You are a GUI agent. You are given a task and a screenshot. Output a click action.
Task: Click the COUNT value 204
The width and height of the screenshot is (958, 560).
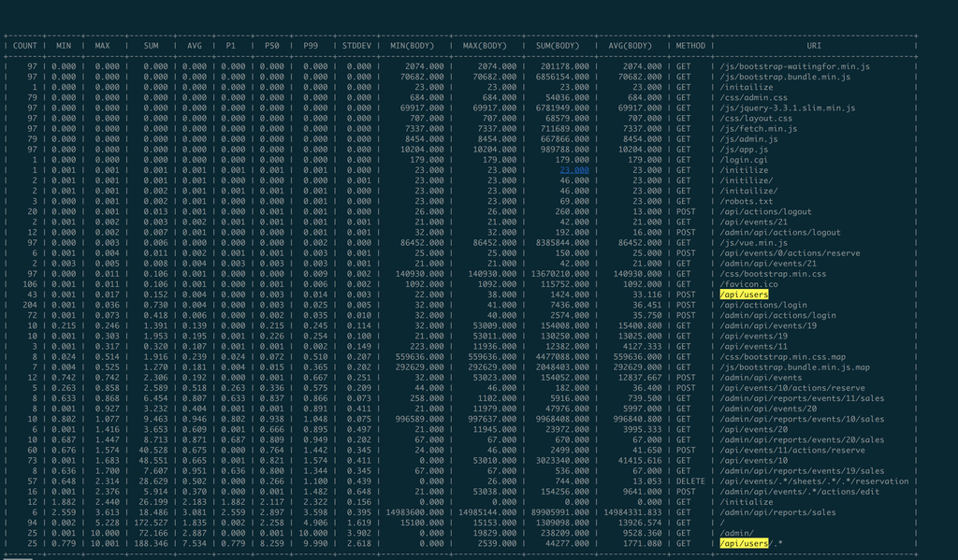pyautogui.click(x=30, y=306)
